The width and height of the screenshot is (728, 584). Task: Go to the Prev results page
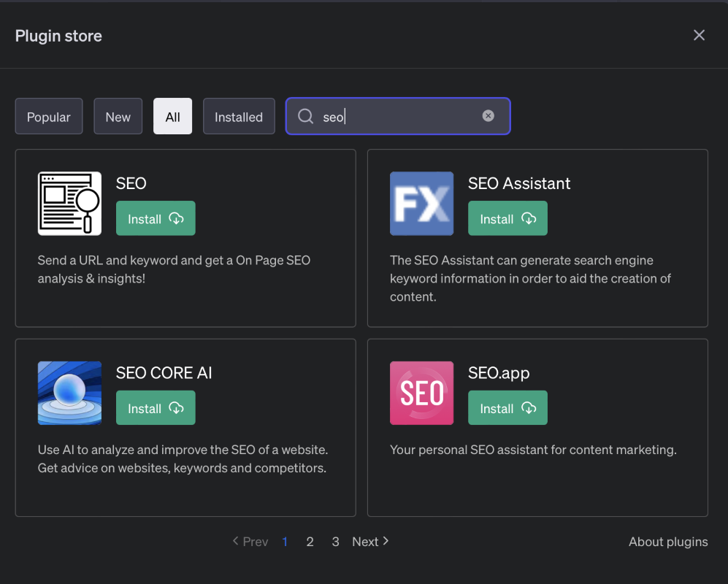tap(250, 541)
